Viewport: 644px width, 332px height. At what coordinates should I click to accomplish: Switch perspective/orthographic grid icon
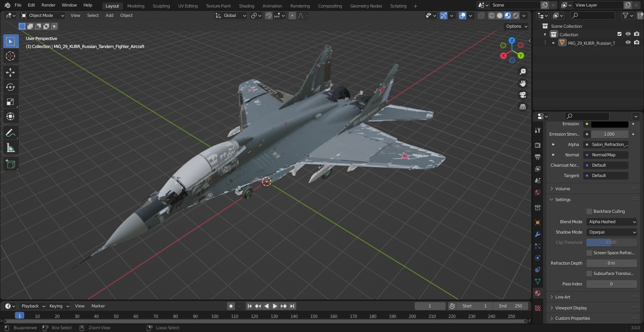[x=522, y=107]
